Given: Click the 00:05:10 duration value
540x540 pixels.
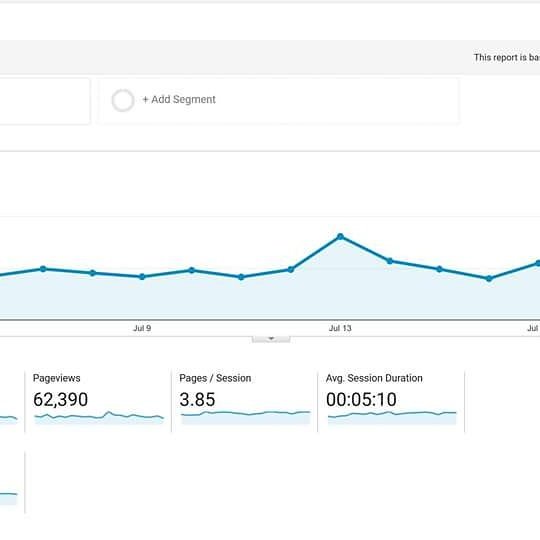Looking at the screenshot, I should pyautogui.click(x=361, y=399).
